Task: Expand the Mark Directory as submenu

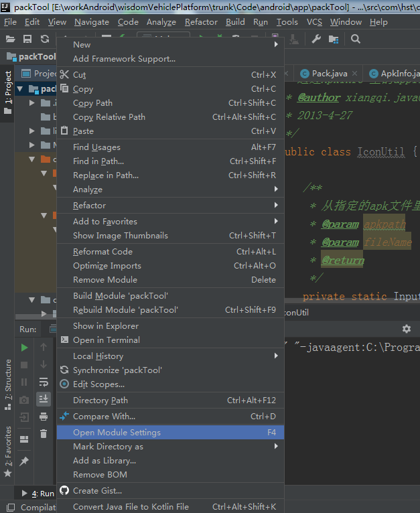Action: 170,447
